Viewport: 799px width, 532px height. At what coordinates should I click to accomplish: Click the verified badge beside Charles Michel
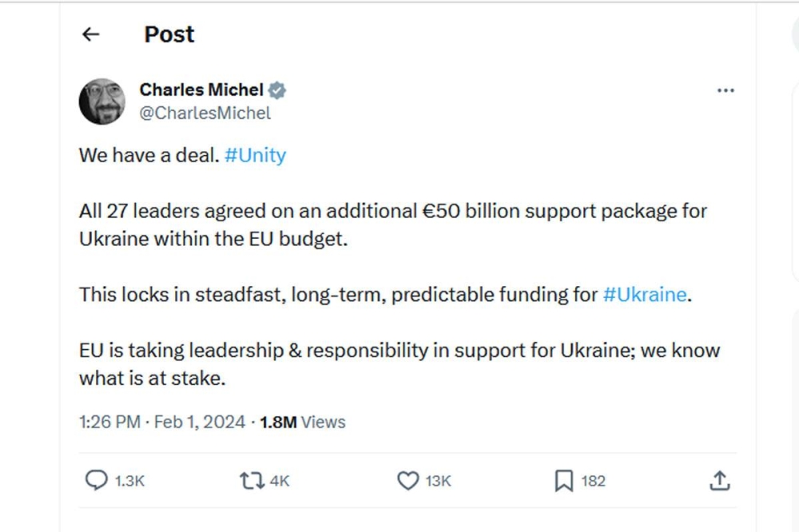coord(277,90)
